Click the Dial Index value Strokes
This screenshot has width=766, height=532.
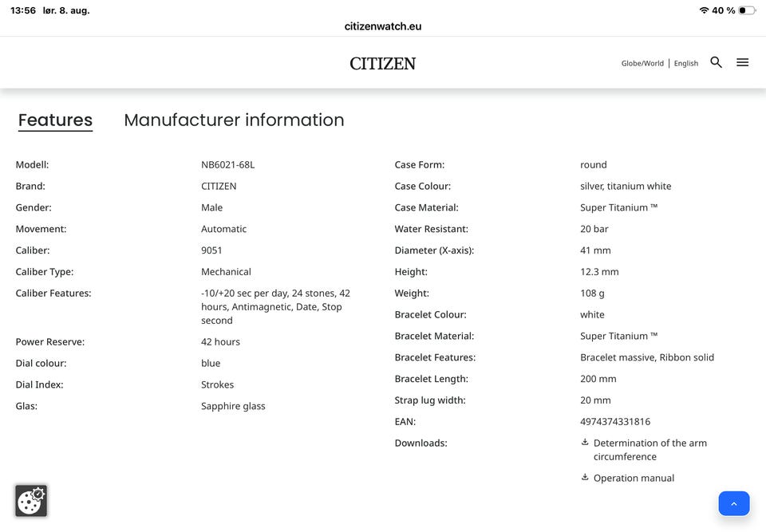tap(217, 384)
